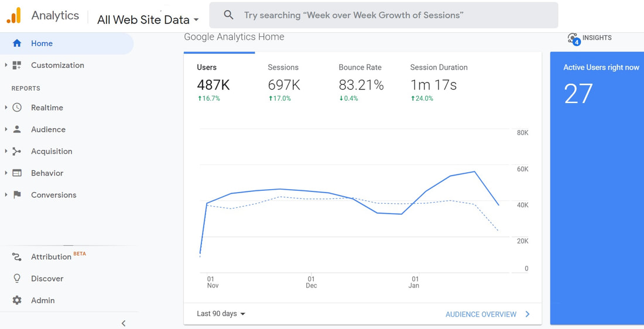The height and width of the screenshot is (329, 644).
Task: Open Realtime clock icon
Action: tap(17, 108)
